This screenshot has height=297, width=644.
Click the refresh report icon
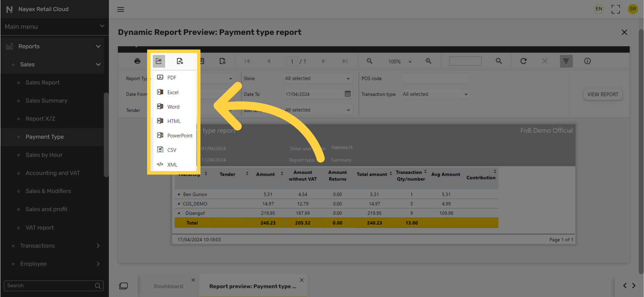[x=523, y=61]
